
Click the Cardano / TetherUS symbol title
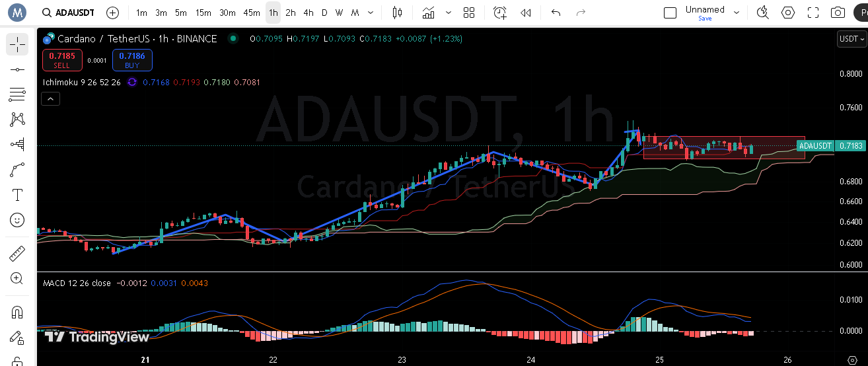(x=137, y=39)
